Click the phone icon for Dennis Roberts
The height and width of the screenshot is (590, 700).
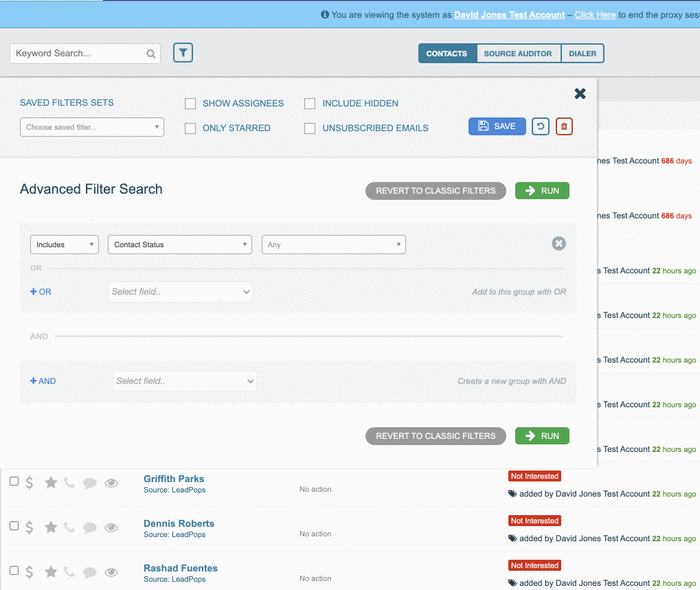[69, 527]
